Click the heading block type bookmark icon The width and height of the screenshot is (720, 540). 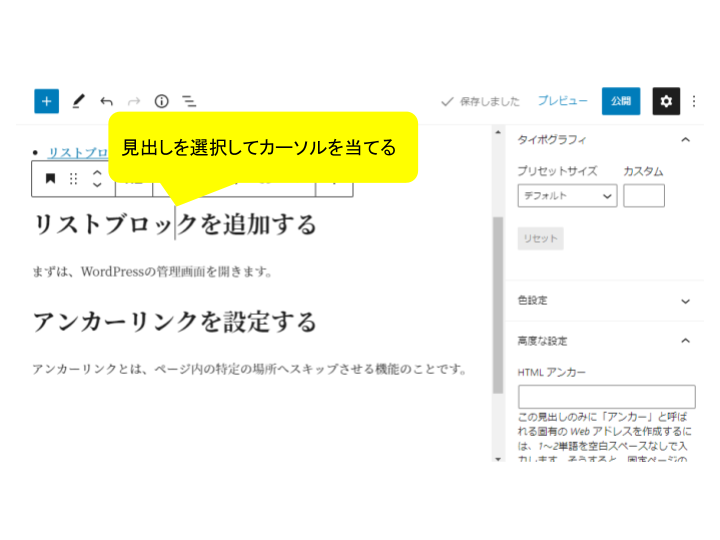point(50,179)
